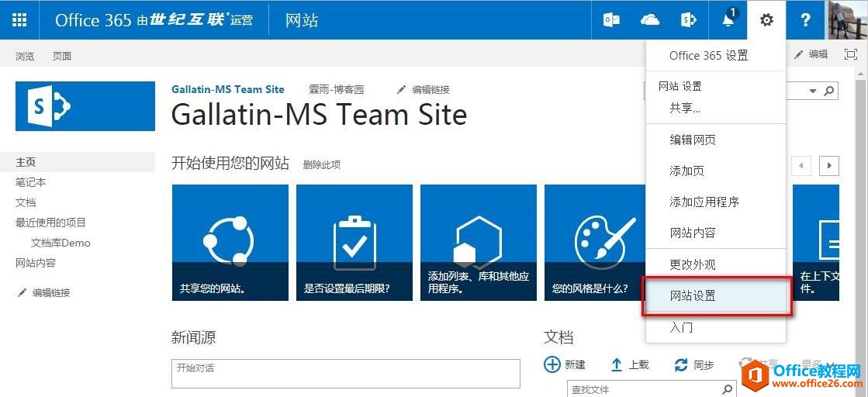This screenshot has width=868, height=397.
Task: Click Gallatin-MS Team Site breadcrumb link
Action: coord(227,90)
